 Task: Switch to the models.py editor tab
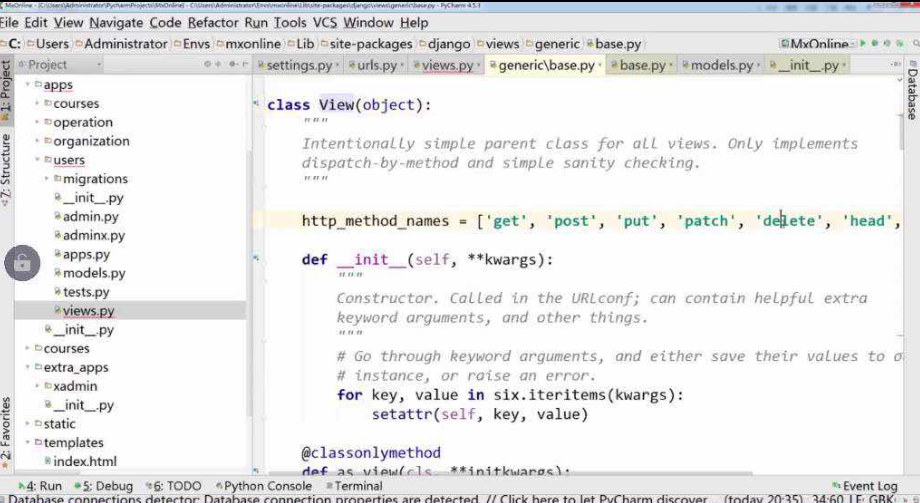[721, 65]
